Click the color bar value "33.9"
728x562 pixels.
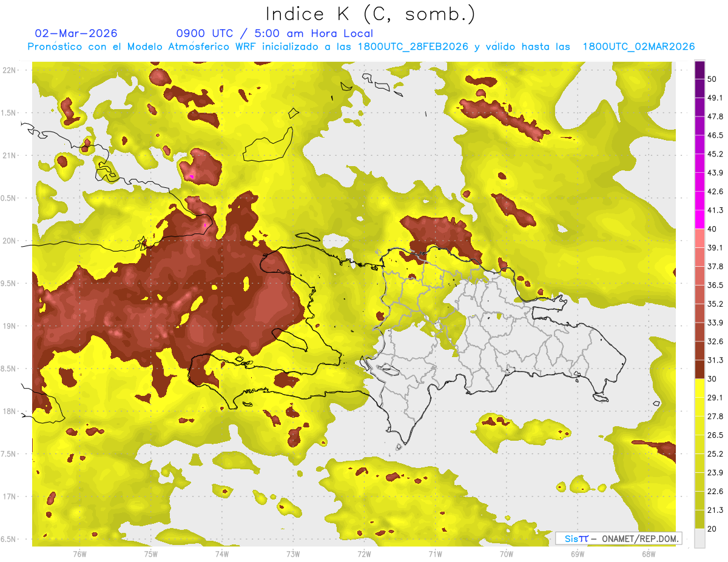(x=715, y=323)
